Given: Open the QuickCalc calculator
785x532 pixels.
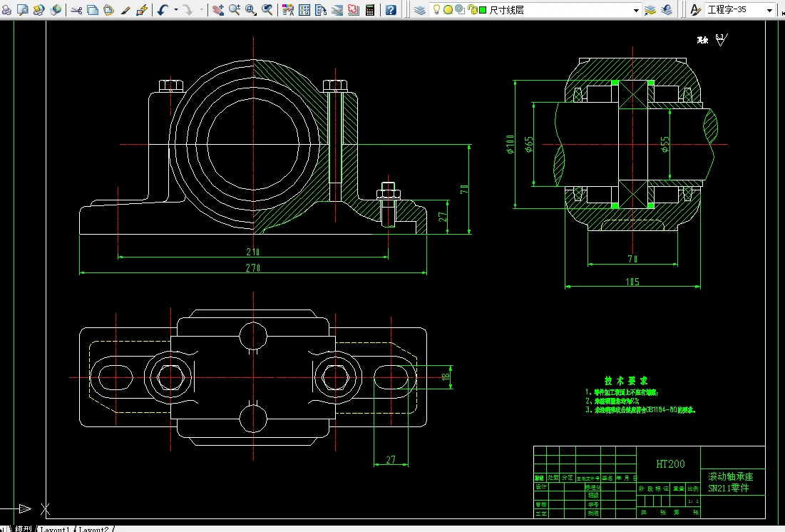Looking at the screenshot, I should click(370, 10).
